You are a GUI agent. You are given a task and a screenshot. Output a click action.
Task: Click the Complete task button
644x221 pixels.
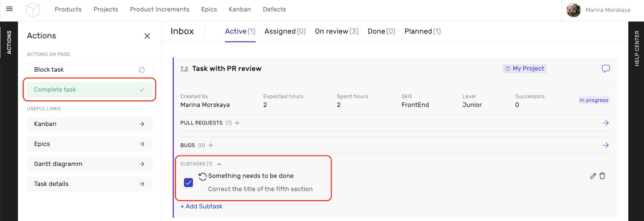tap(89, 90)
